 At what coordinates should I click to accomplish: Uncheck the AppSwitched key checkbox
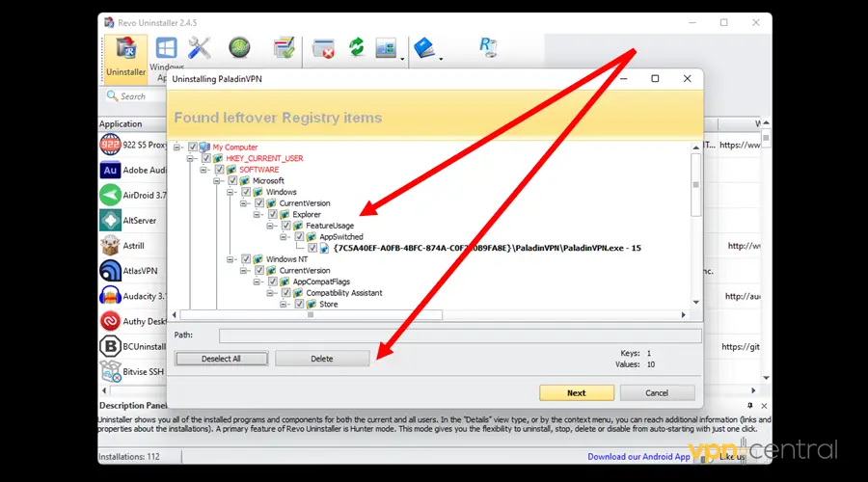pyautogui.click(x=299, y=236)
